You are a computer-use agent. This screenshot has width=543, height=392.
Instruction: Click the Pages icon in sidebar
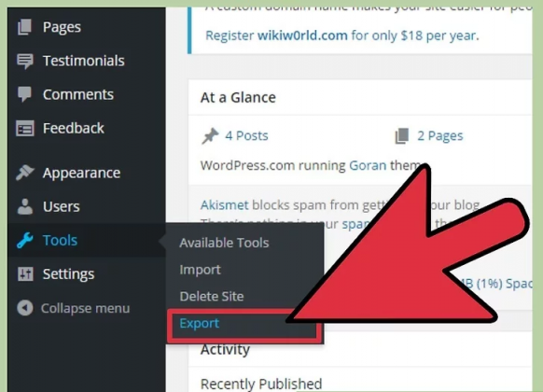24,27
